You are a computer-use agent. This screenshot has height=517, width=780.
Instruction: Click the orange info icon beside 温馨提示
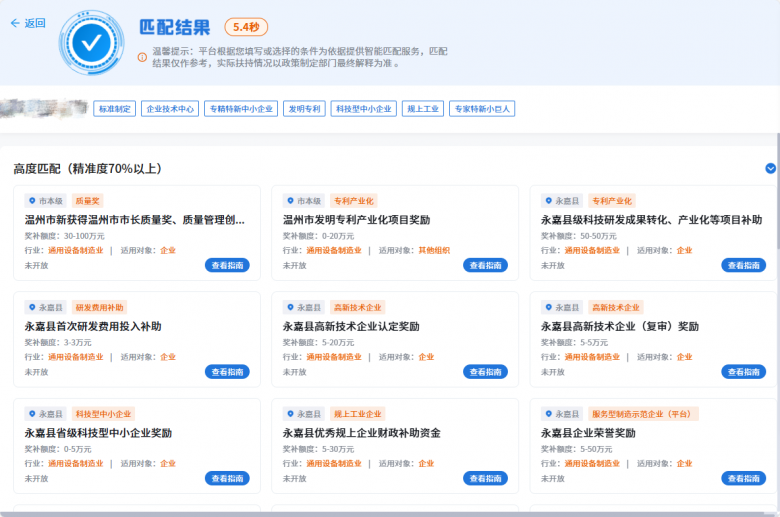(142, 57)
